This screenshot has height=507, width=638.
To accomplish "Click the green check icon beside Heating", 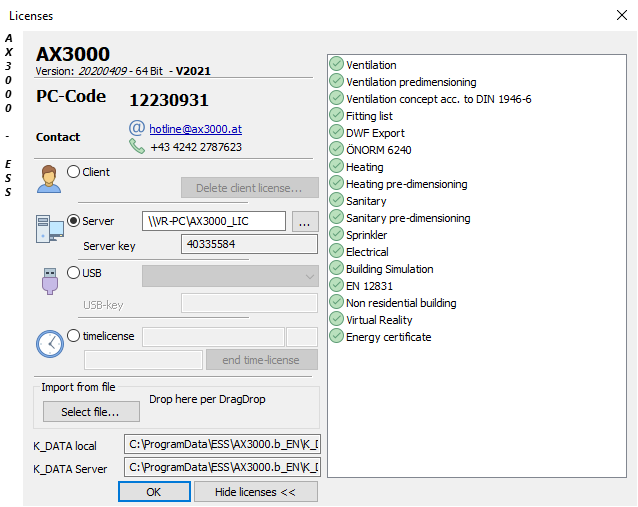I will [x=336, y=166].
